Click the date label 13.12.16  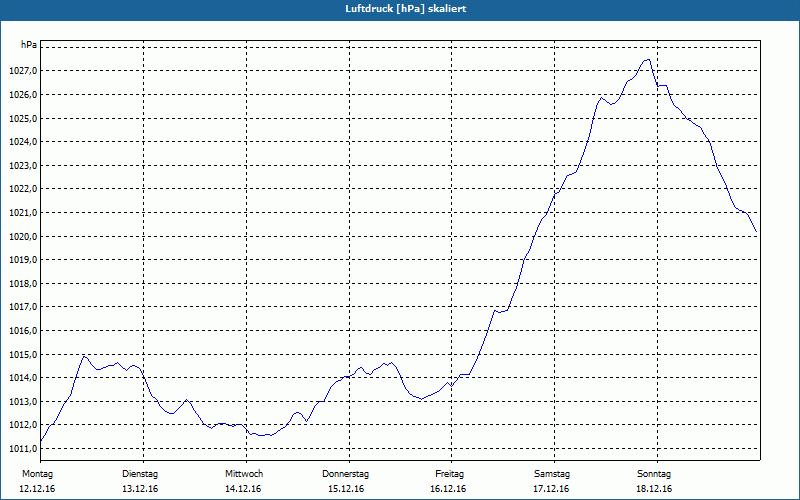[x=140, y=489]
